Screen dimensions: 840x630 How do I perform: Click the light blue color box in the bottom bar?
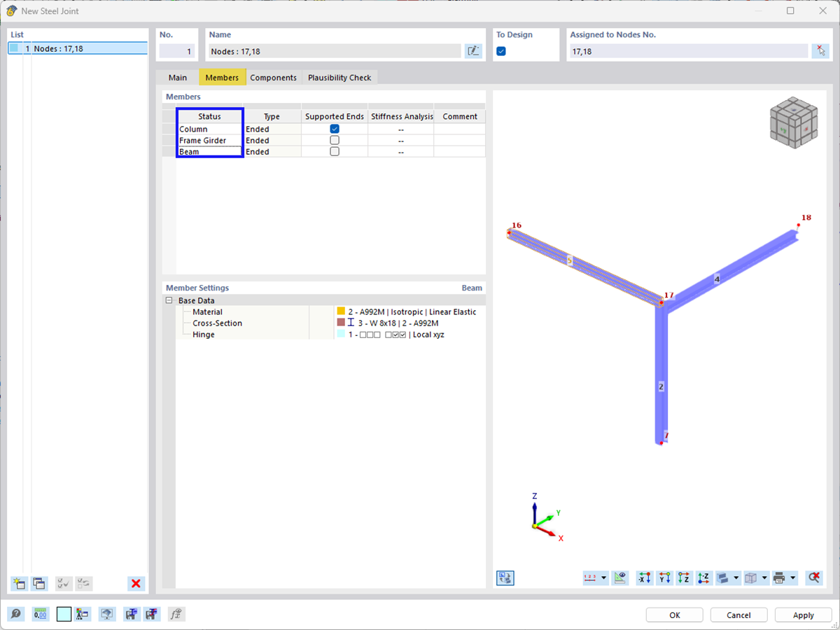[x=64, y=615]
